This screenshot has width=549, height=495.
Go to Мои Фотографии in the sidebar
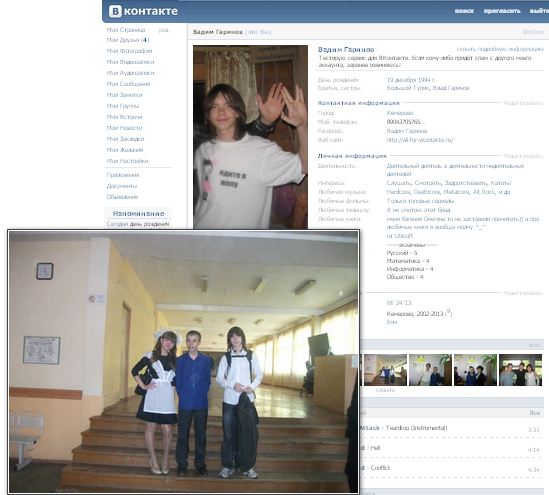[129, 51]
